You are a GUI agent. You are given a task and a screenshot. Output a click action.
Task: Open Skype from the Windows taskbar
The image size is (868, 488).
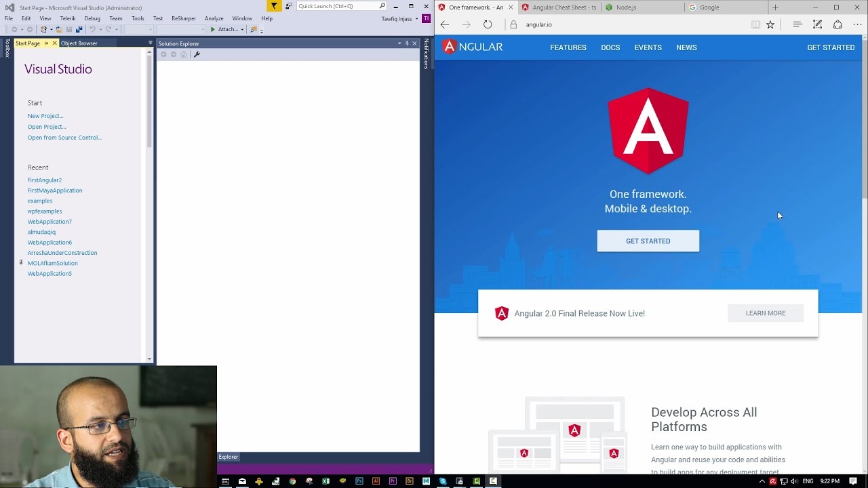[x=443, y=481]
